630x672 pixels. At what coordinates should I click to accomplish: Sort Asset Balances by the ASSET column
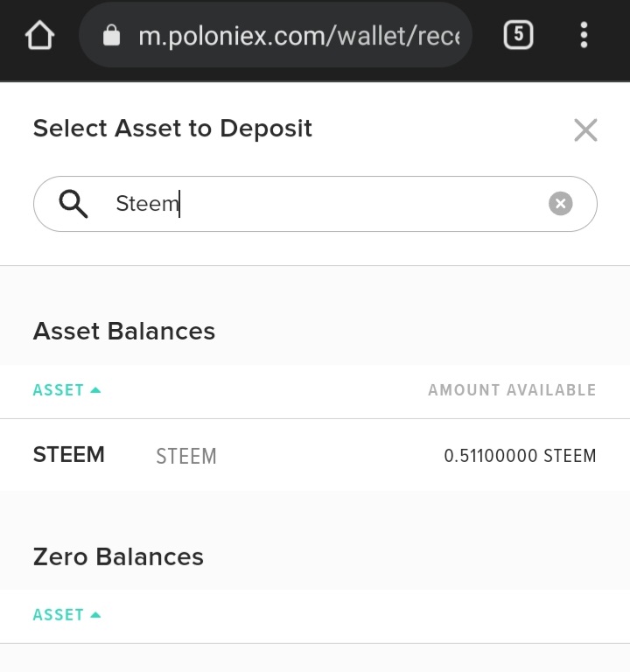click(59, 390)
